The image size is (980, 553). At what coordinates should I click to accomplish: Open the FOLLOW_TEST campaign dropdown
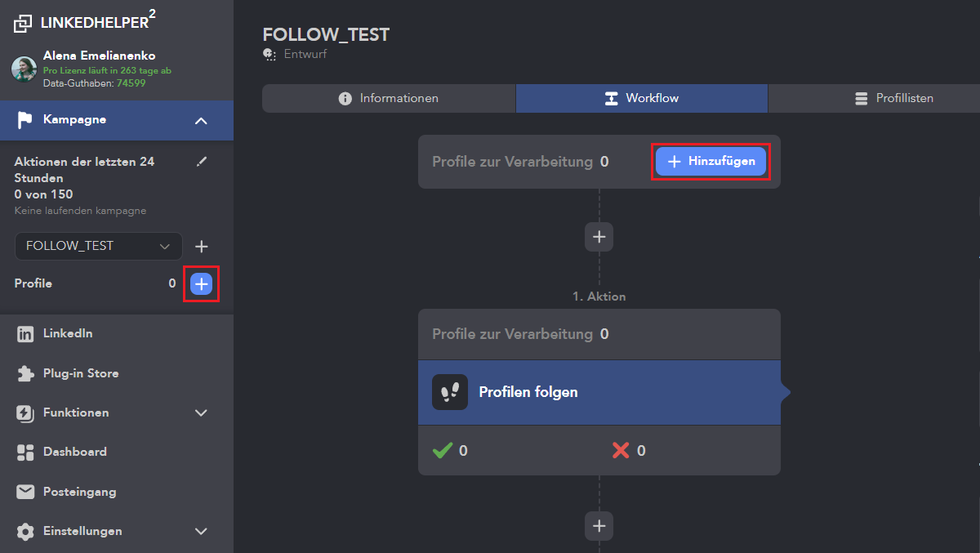98,246
